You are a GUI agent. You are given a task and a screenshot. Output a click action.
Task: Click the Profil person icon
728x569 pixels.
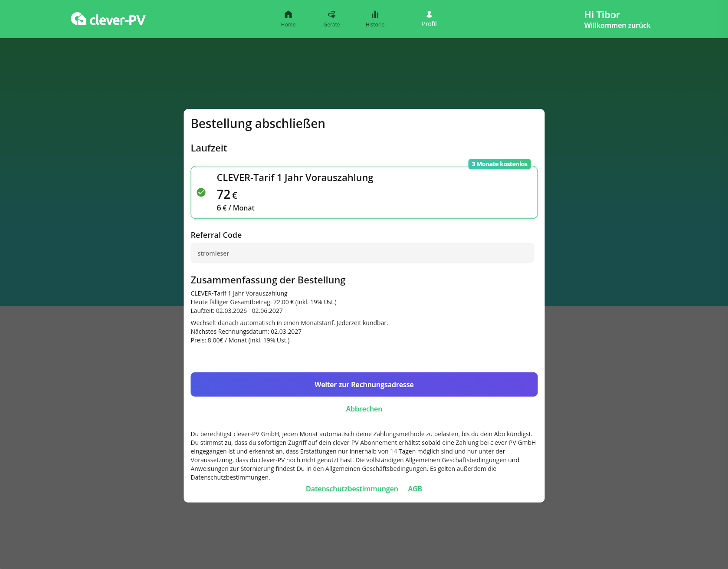coord(429,14)
